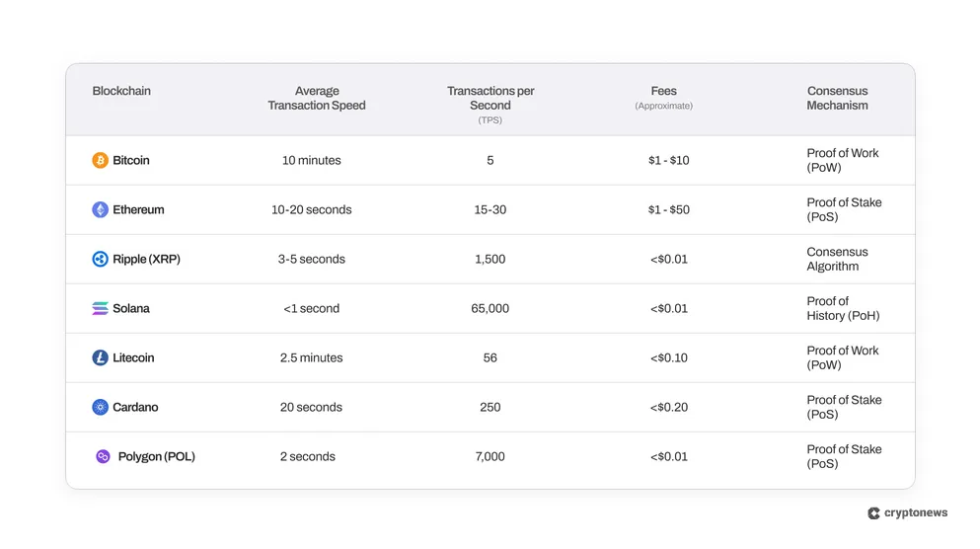
Task: Click Polygon's Proof of Stake (PoS) cell
Action: 845,456
